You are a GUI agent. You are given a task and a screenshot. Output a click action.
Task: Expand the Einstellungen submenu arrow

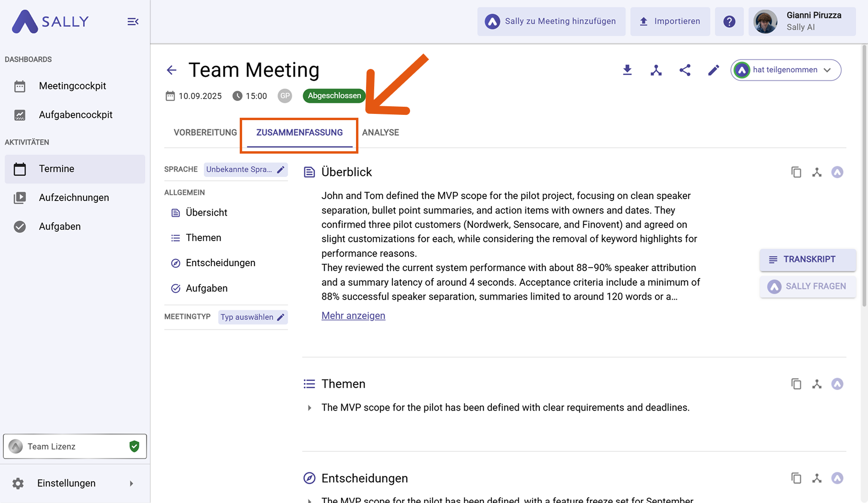point(131,483)
